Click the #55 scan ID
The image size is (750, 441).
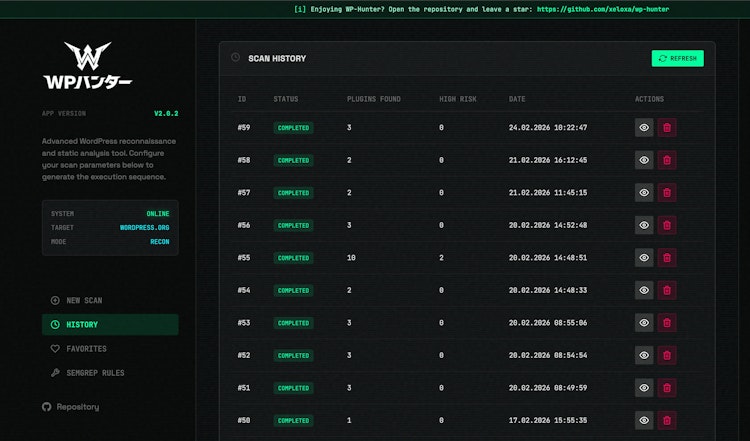click(x=244, y=258)
